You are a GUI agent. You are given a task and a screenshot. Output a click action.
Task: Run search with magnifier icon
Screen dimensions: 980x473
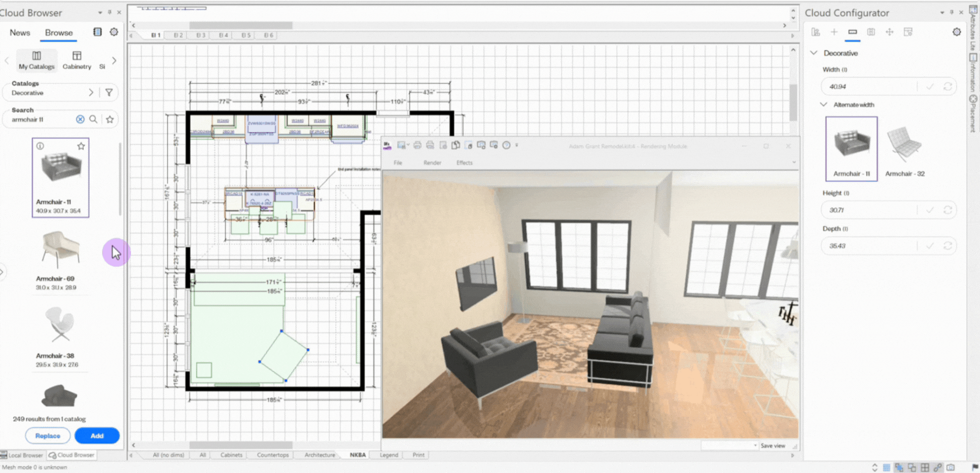pos(93,119)
